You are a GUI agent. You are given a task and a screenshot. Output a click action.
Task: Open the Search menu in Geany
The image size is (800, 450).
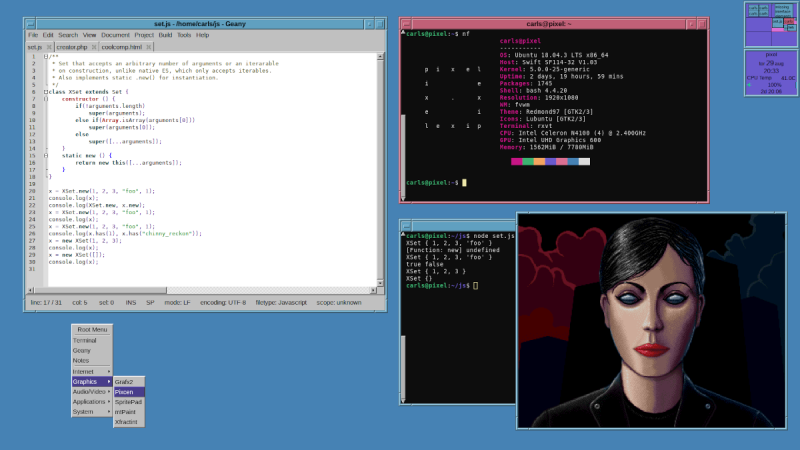[x=68, y=35]
